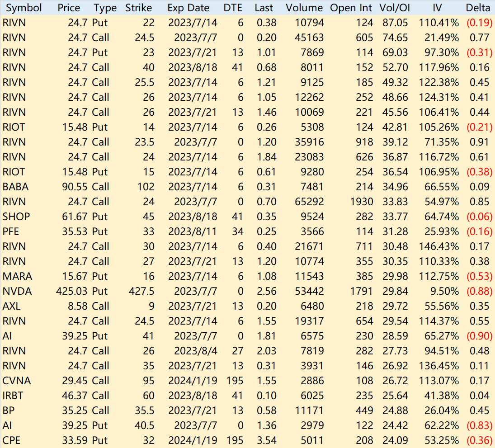495x448 pixels.
Task: Click the open interest 918 cell
Action: click(x=365, y=142)
